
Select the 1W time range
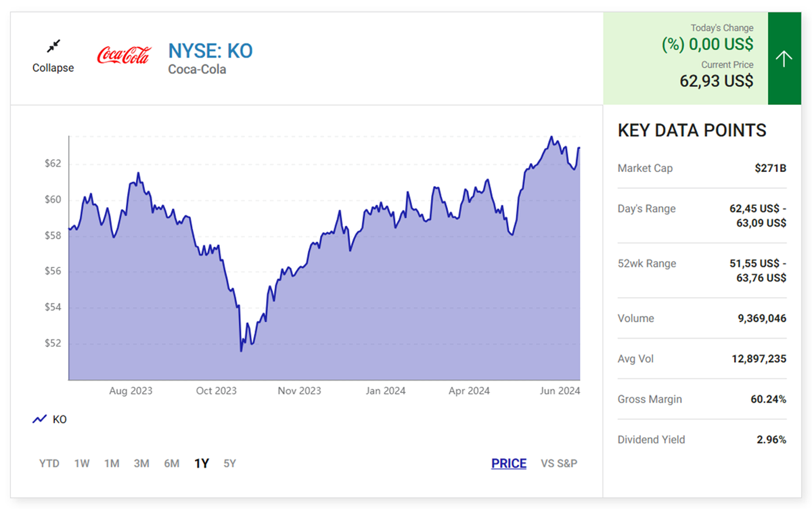[82, 464]
